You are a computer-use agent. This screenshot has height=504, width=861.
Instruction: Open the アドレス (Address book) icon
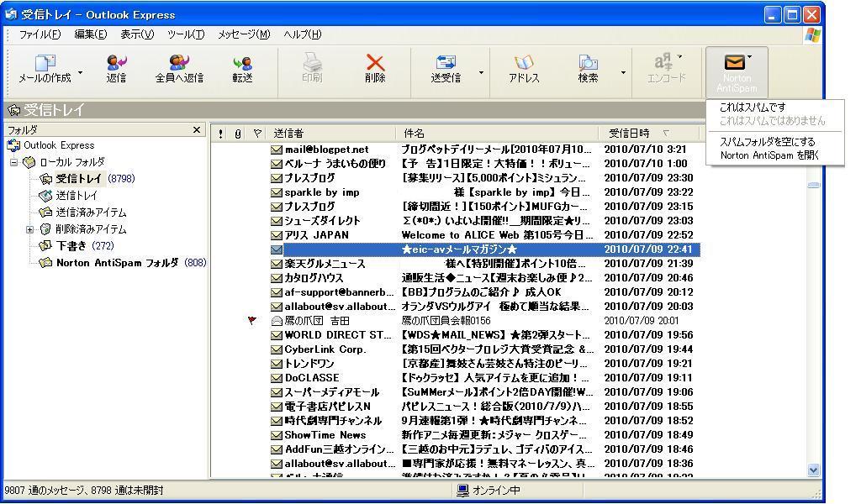pos(524,63)
